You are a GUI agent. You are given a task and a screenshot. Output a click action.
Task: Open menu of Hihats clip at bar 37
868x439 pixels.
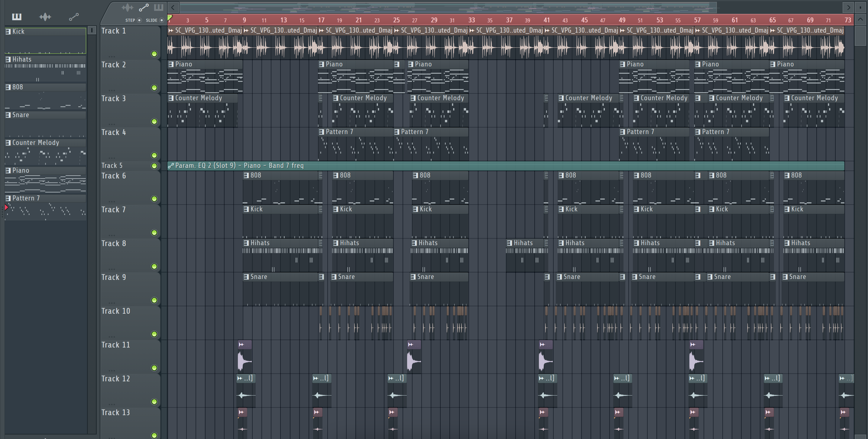(510, 243)
